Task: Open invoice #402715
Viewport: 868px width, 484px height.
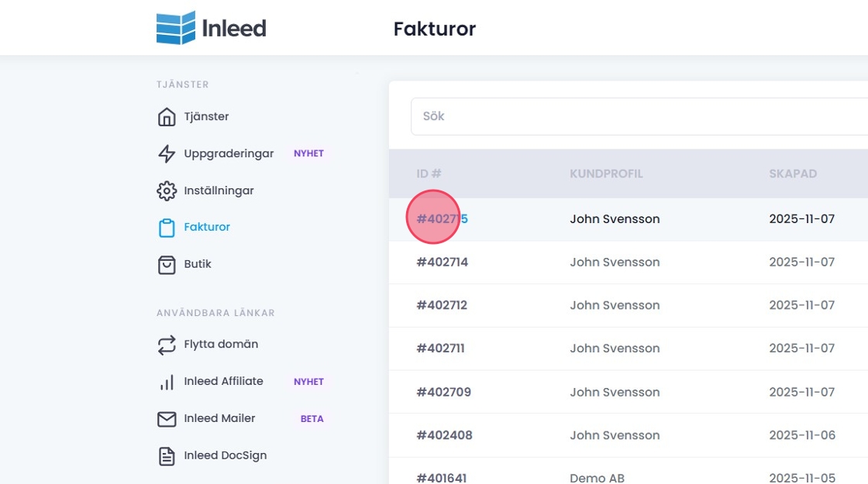Action: (443, 219)
